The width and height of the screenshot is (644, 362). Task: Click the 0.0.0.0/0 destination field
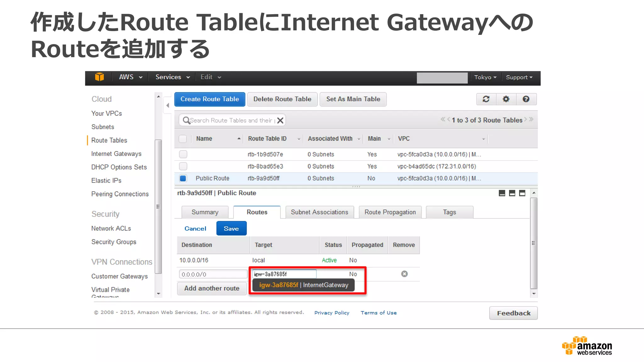click(x=213, y=274)
